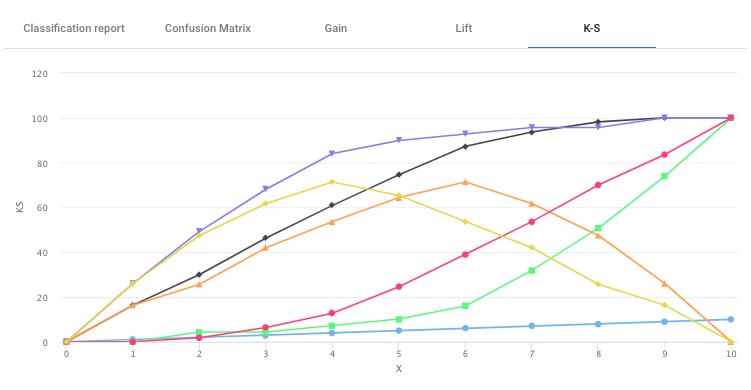Click blue circle marker at x=10

tap(731, 320)
